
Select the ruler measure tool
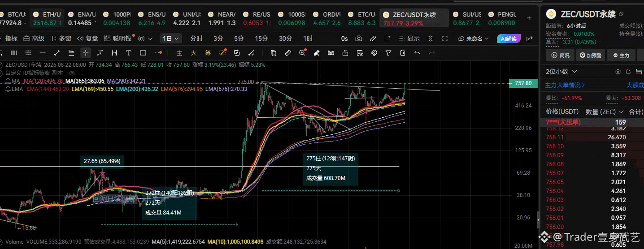tap(288, 53)
